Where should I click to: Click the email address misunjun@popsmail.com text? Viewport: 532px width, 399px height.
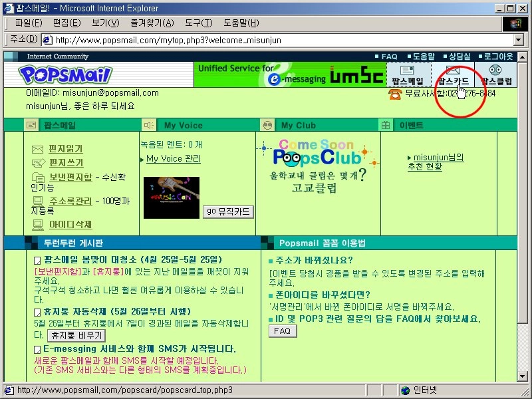tap(110, 93)
